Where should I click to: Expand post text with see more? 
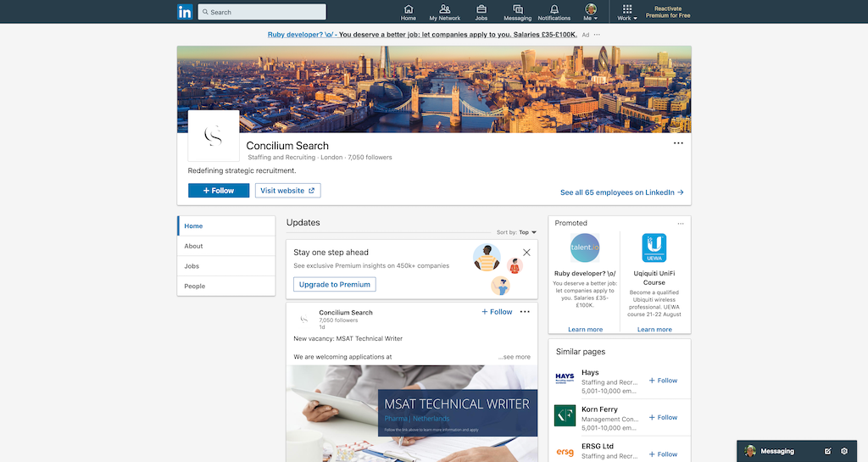click(515, 357)
